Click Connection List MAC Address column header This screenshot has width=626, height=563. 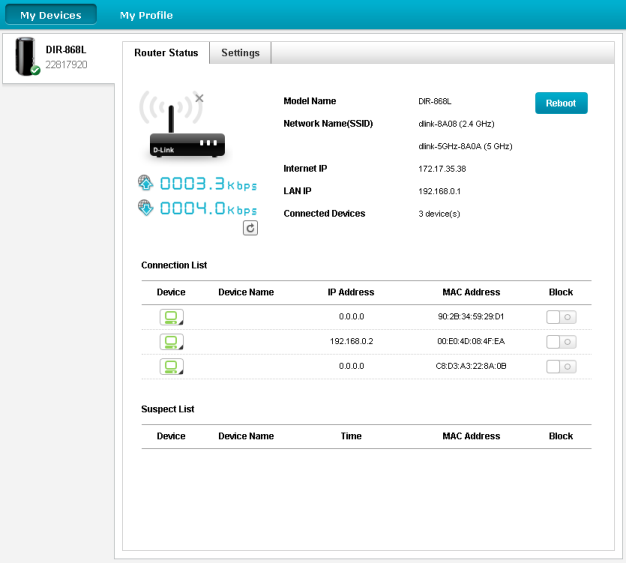[x=471, y=292]
